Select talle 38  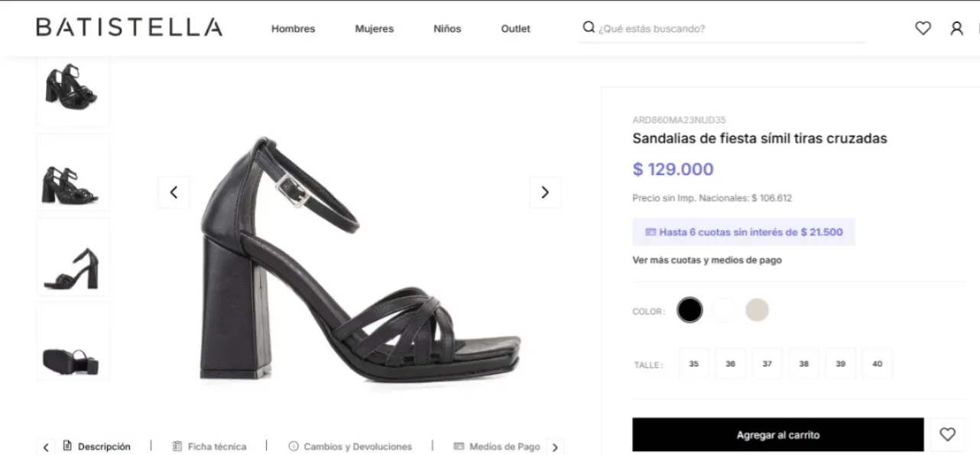point(803,363)
